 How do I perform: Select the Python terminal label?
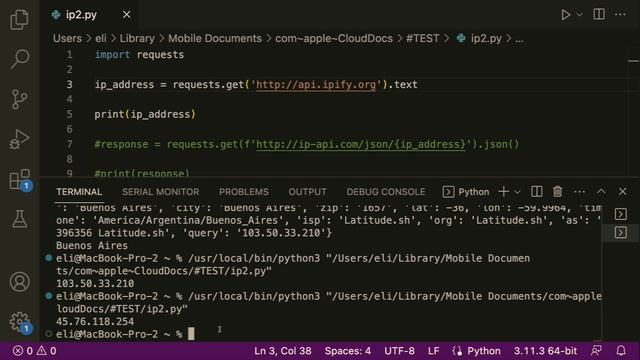(466, 192)
